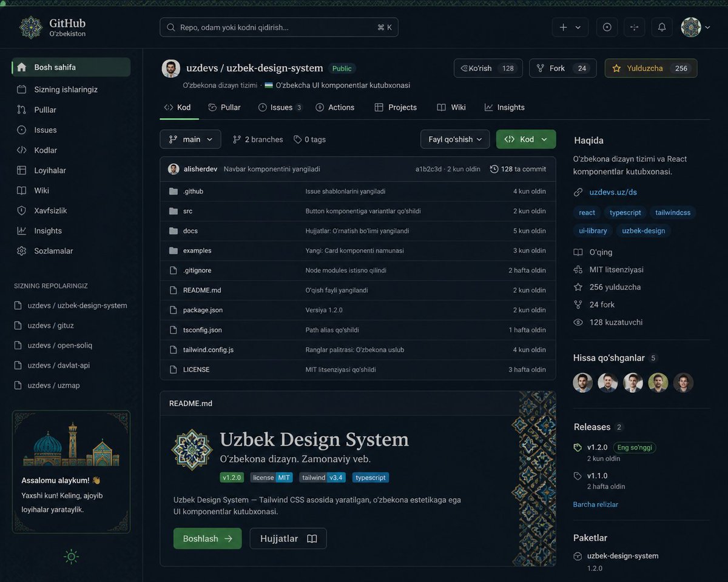
Task: Open the user avatar menu
Action: pos(695,27)
